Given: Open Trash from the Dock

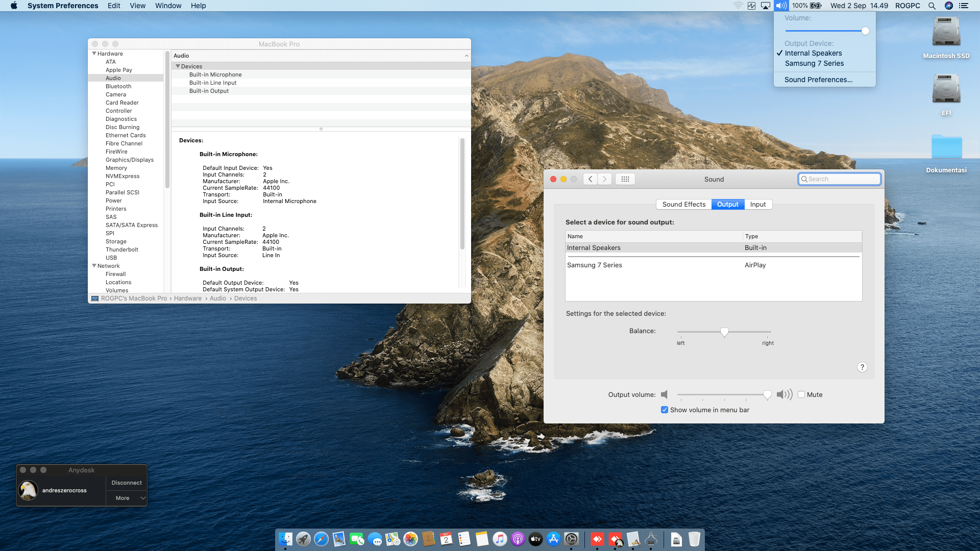Looking at the screenshot, I should pos(694,539).
